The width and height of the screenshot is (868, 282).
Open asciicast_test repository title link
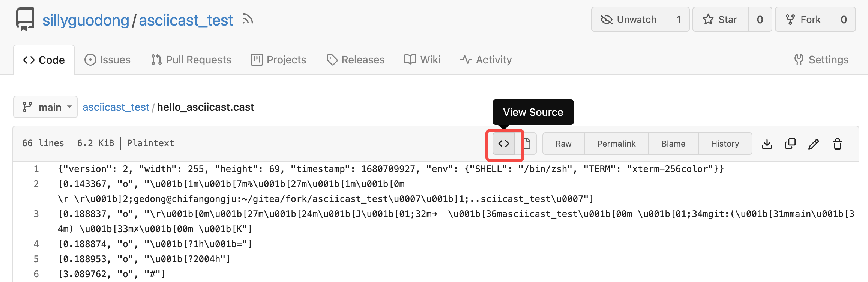(186, 20)
